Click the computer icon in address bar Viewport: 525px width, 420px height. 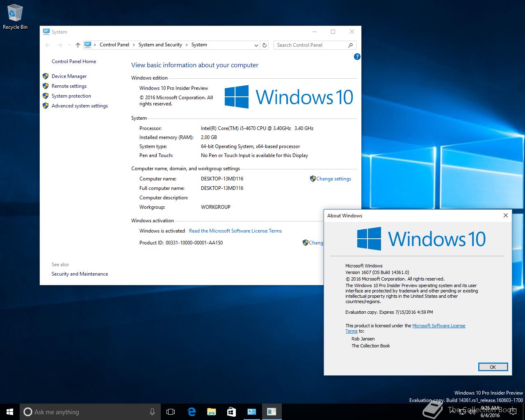(88, 45)
